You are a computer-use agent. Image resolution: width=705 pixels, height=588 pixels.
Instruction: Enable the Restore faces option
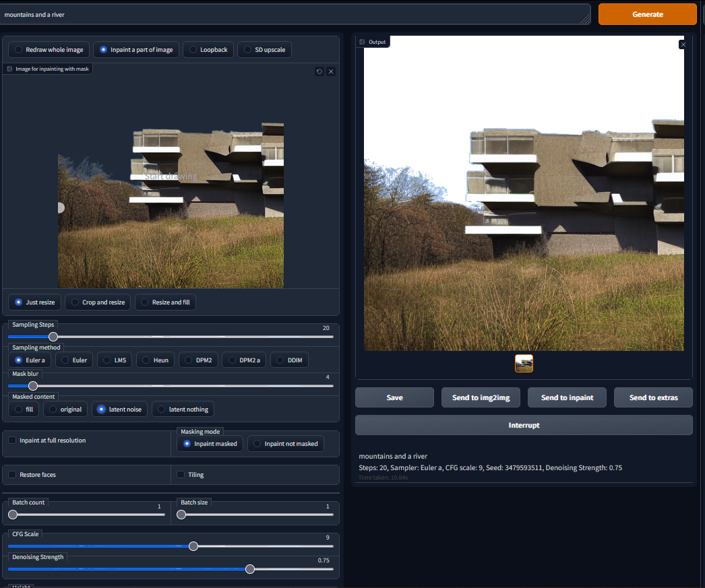pyautogui.click(x=11, y=474)
